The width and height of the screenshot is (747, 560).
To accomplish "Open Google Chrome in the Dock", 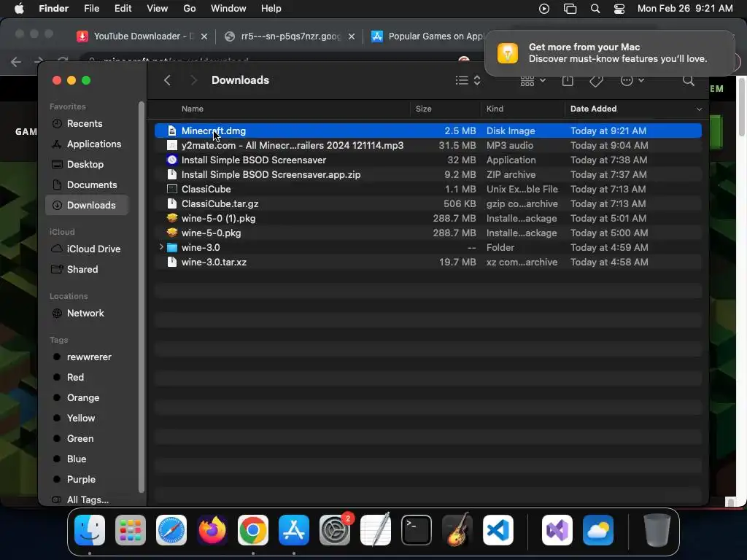I will click(253, 530).
